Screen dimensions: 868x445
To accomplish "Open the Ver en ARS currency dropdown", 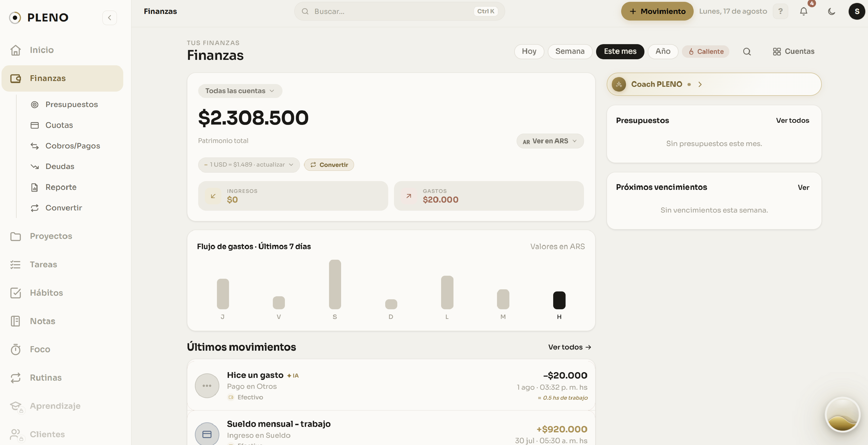I will pos(550,141).
